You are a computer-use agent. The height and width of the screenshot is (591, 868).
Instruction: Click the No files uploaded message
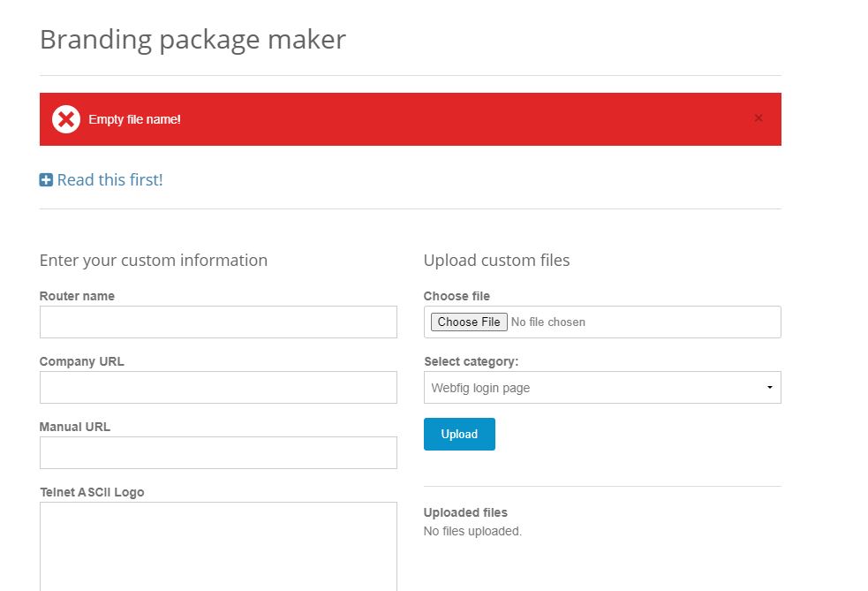(x=472, y=531)
